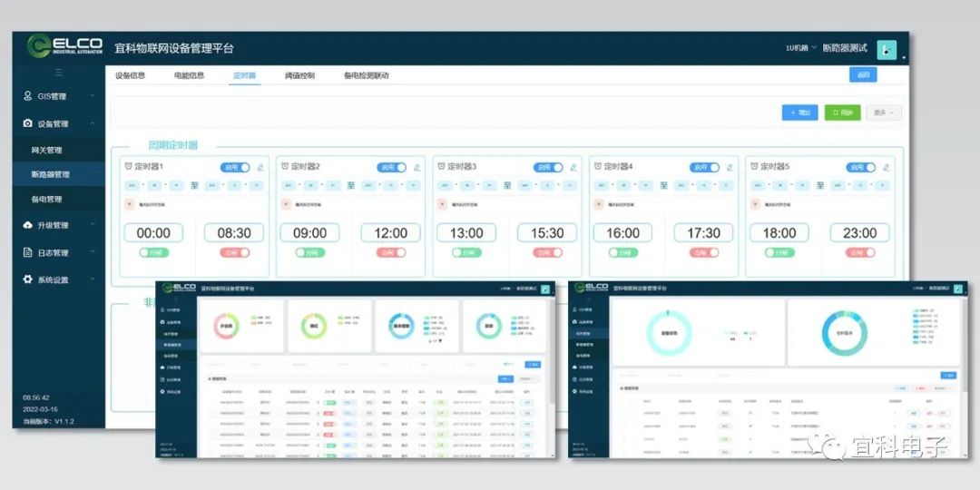Click the edit pencil icon for 定时器3
Image resolution: width=980 pixels, height=490 pixels.
574,167
